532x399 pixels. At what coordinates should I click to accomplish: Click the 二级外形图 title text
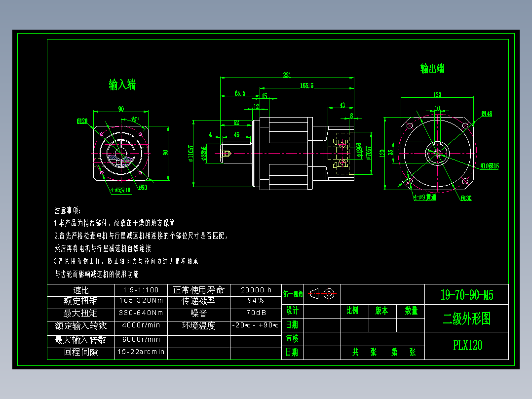click(x=466, y=319)
